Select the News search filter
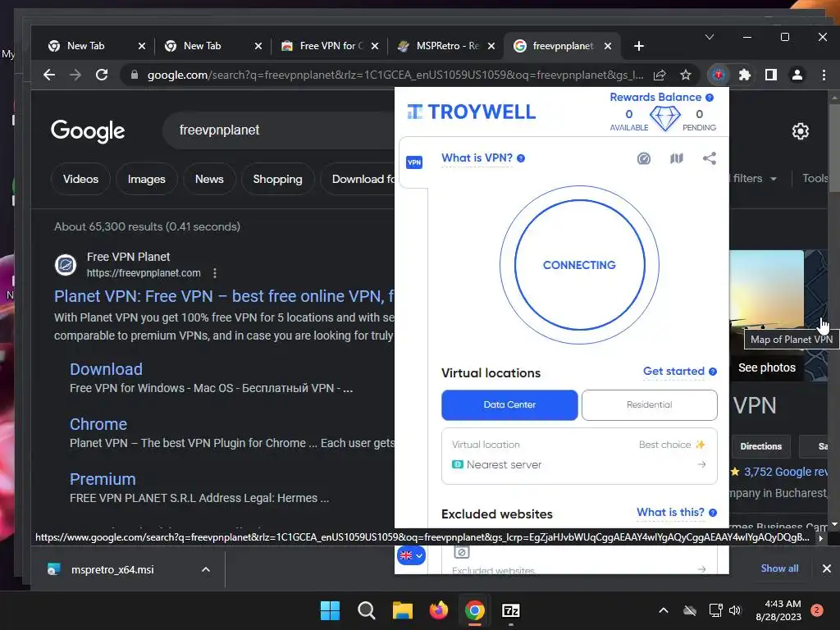840x630 pixels. pos(209,179)
